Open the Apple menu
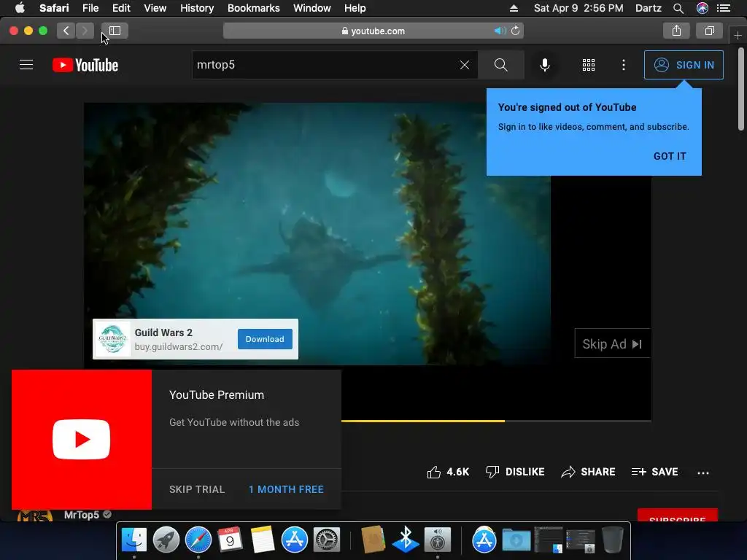This screenshot has height=560, width=747. pos(20,8)
